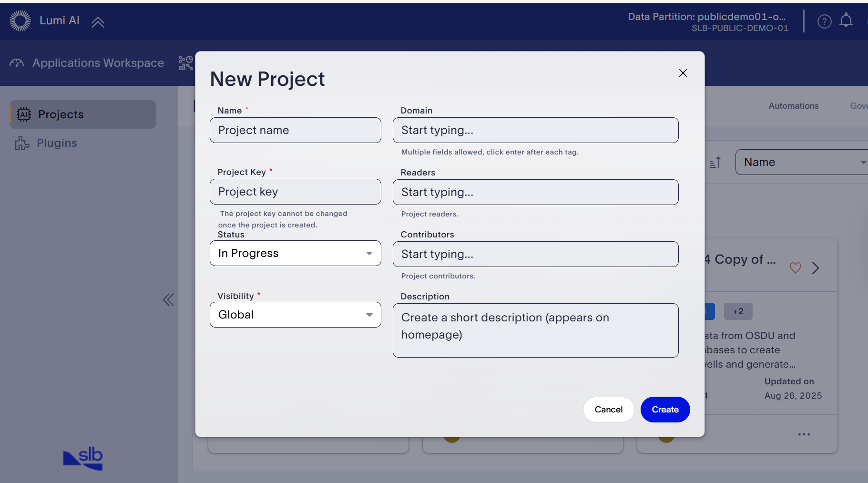Click the slb logo in sidebar
Screen dimensions: 868x483
83,458
